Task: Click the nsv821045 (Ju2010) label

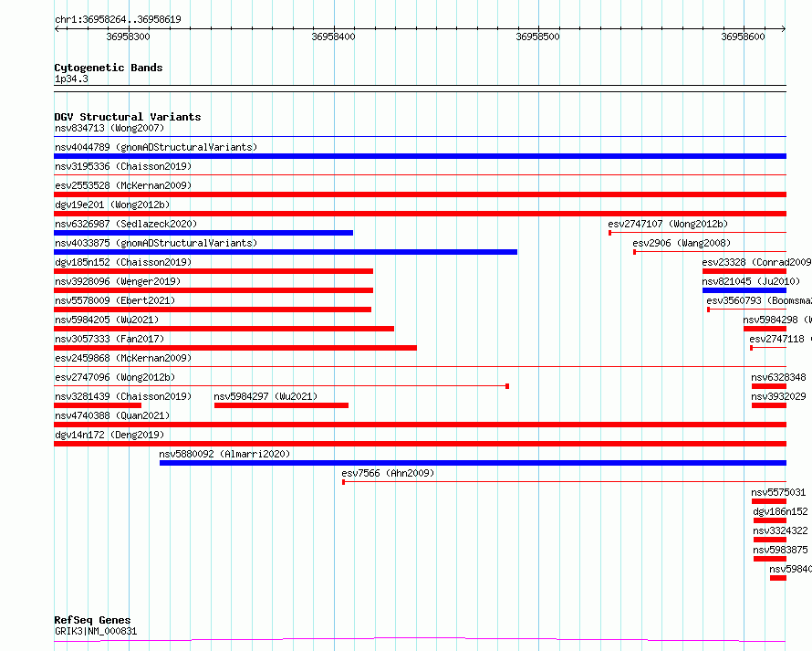Action: point(751,281)
